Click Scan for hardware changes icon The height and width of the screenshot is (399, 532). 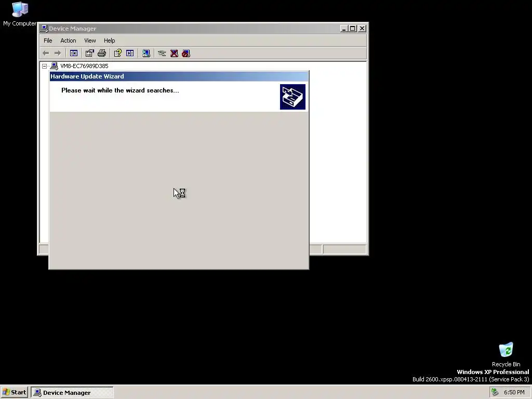click(146, 54)
